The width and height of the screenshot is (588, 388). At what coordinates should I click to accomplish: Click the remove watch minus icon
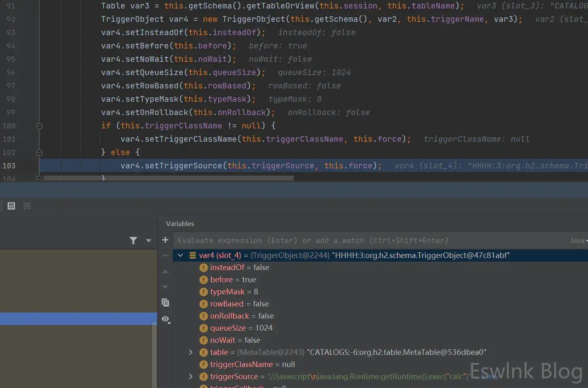[x=165, y=256]
